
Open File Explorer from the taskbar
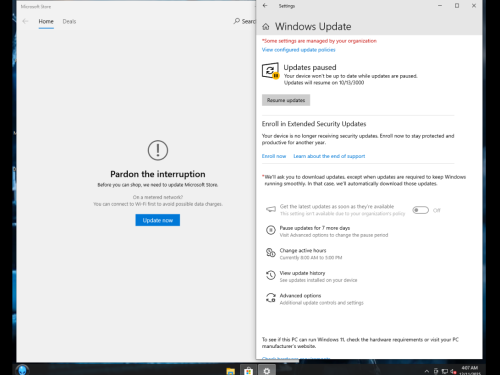pyautogui.click(x=230, y=371)
